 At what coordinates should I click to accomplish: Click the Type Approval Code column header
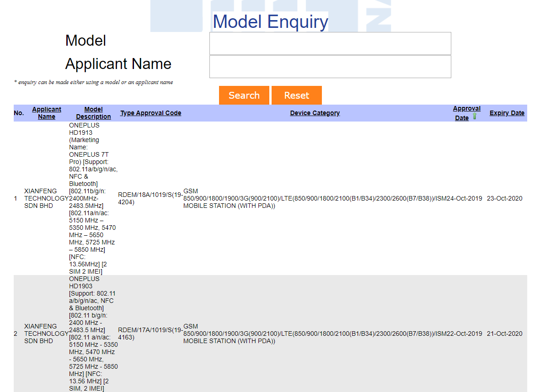[x=150, y=113]
